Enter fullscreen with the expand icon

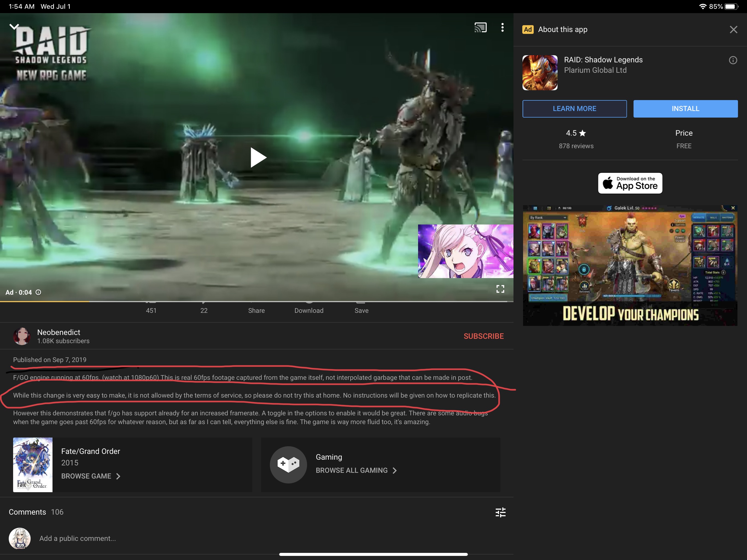[500, 289]
